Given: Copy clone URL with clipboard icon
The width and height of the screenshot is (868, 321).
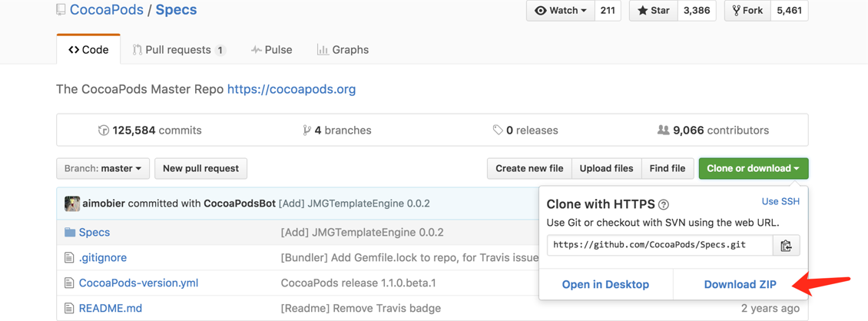Looking at the screenshot, I should (786, 246).
